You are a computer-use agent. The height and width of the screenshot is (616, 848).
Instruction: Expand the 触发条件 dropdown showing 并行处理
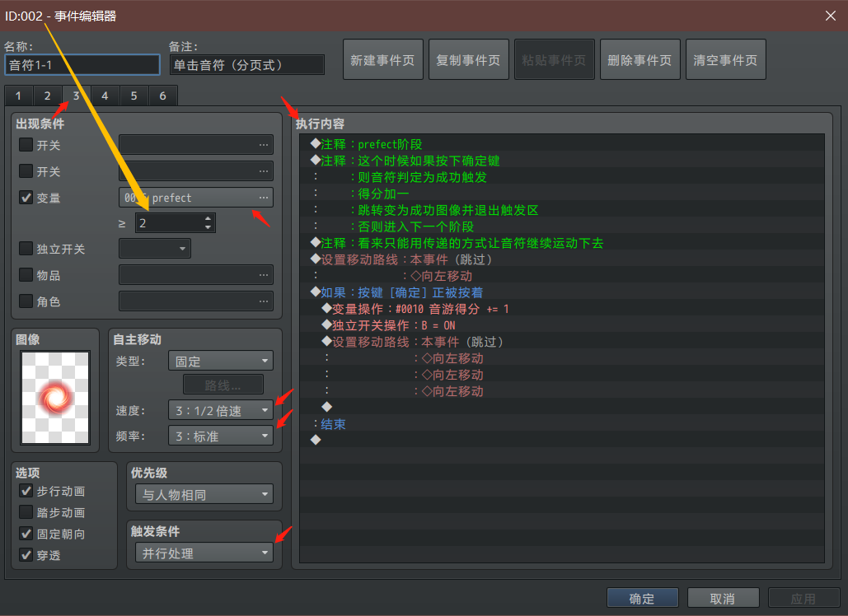coord(204,553)
